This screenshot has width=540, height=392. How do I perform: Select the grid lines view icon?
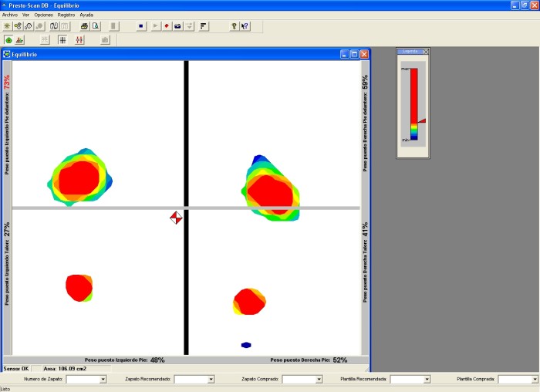pyautogui.click(x=62, y=39)
